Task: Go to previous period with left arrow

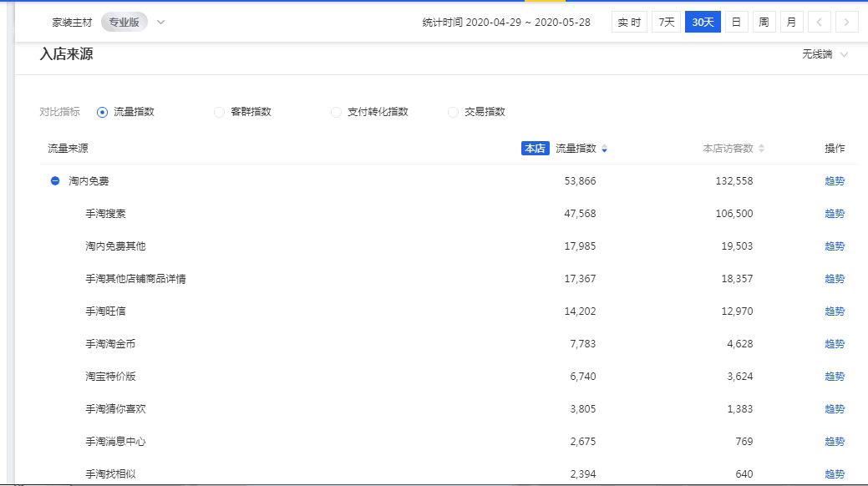Action: (820, 23)
